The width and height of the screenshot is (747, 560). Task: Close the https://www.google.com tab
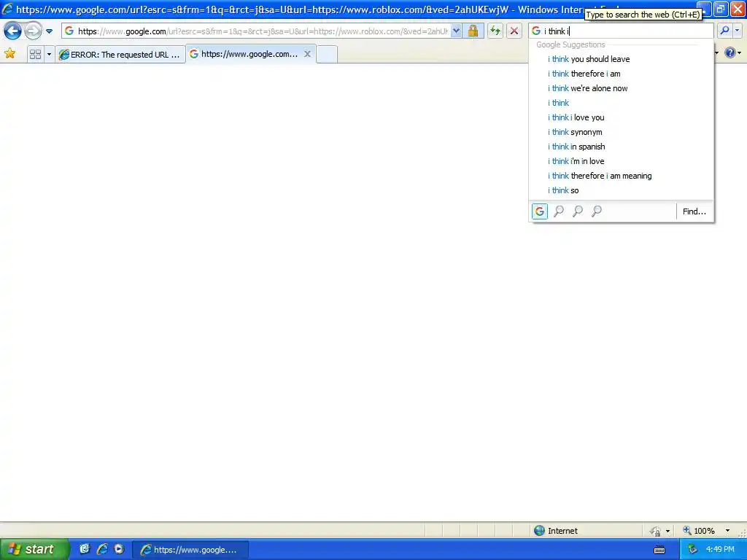[307, 54]
